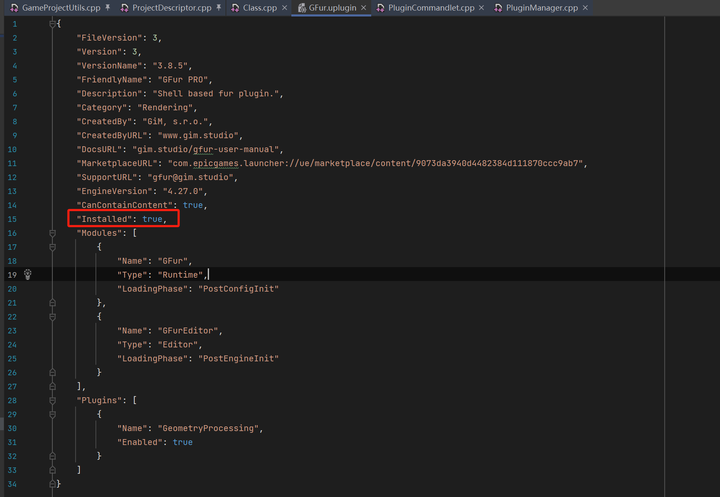Click the MarketplaceURL epicgames launcher link text
Viewport: 720px width, 497px height.
click(x=377, y=163)
